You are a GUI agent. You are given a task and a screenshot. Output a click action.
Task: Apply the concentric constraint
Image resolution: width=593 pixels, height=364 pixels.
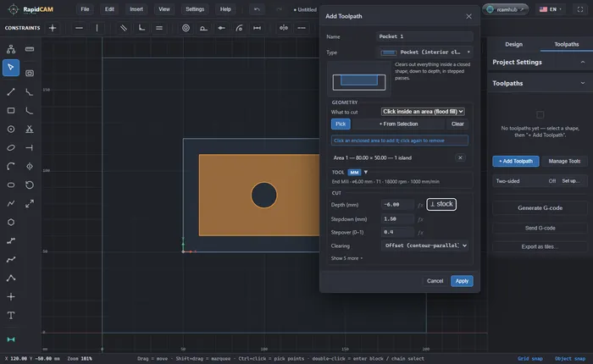(x=186, y=28)
